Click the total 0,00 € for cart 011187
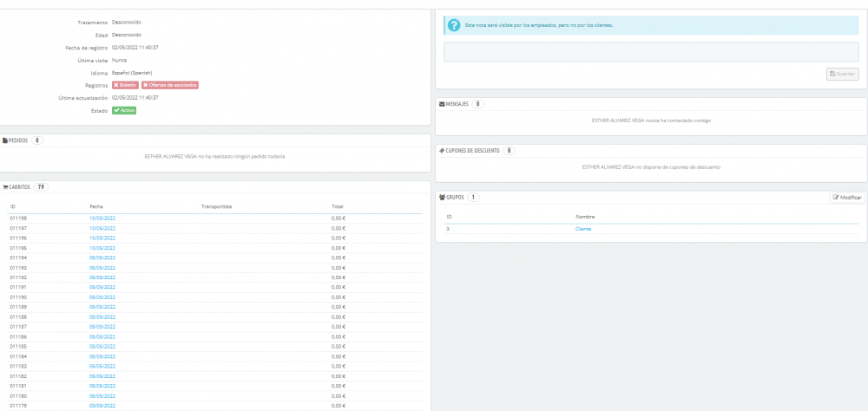This screenshot has height=411, width=868. (339, 327)
